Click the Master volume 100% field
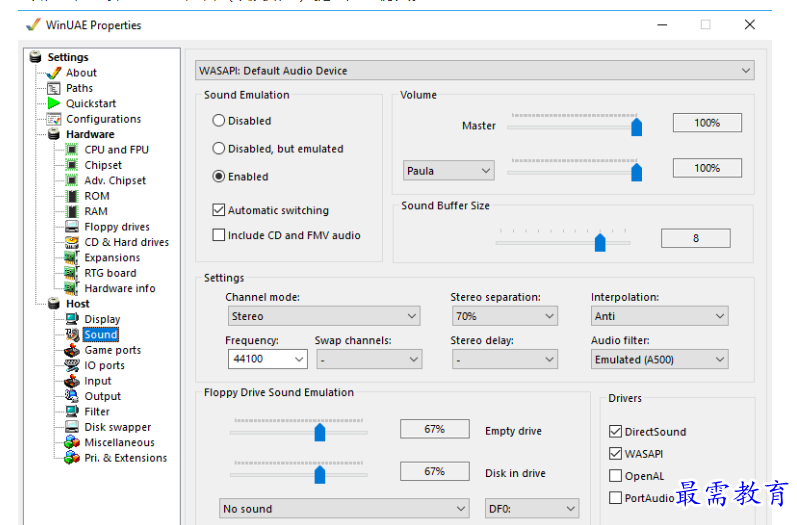Viewport: 797px width, 525px height. pos(707,123)
